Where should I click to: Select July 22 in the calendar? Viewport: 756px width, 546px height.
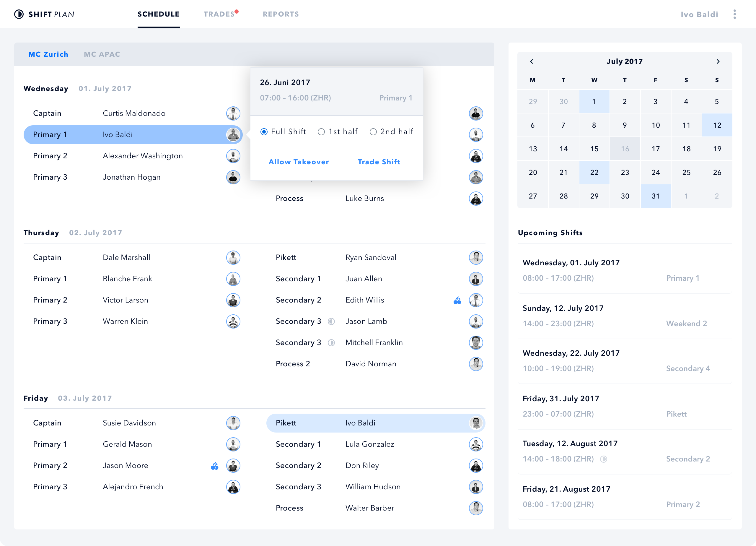tap(594, 173)
